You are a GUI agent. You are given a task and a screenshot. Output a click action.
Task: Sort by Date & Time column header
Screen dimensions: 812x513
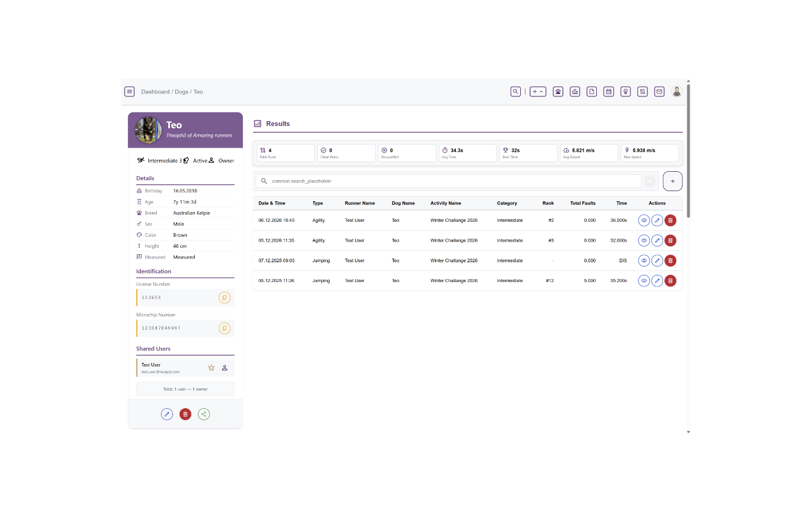click(x=272, y=203)
